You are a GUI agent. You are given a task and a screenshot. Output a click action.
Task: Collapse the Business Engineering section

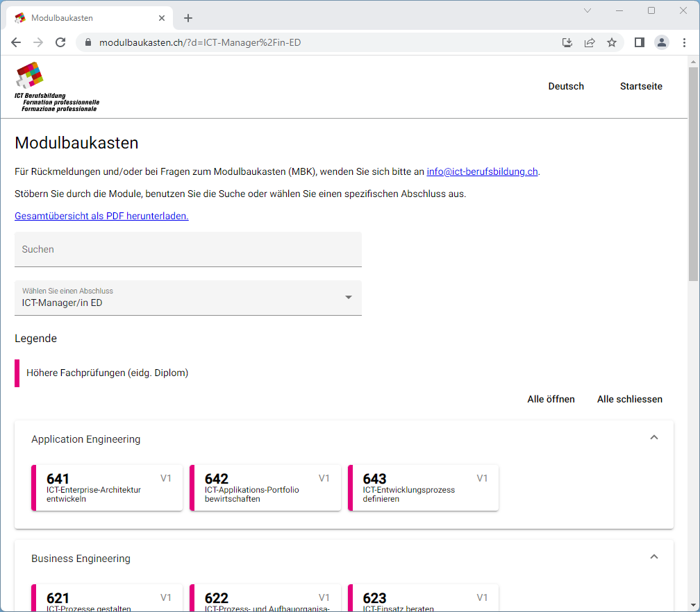pyautogui.click(x=653, y=556)
